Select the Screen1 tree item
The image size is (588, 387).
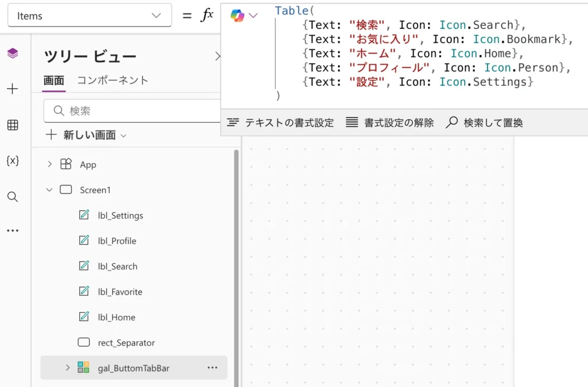click(134, 189)
